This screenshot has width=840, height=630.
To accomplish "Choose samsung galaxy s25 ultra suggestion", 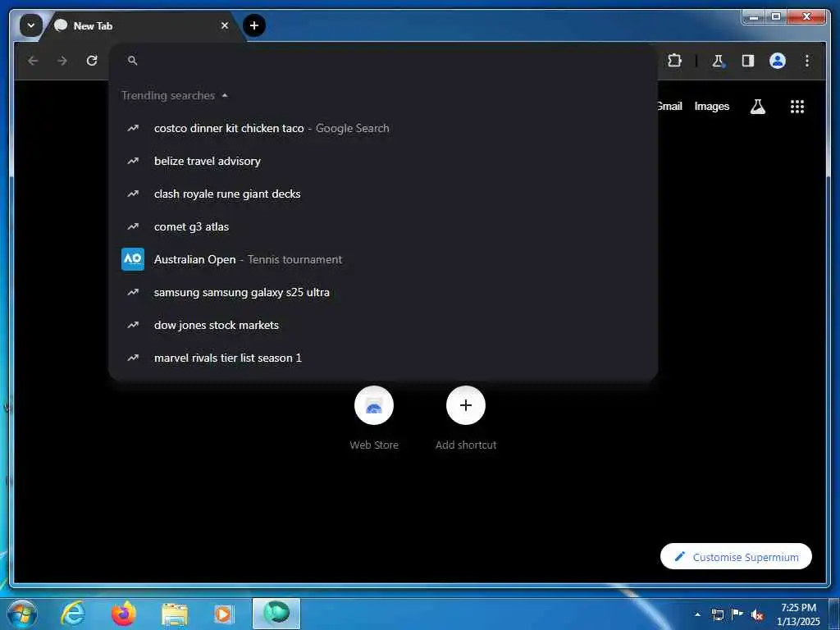I will click(383, 292).
